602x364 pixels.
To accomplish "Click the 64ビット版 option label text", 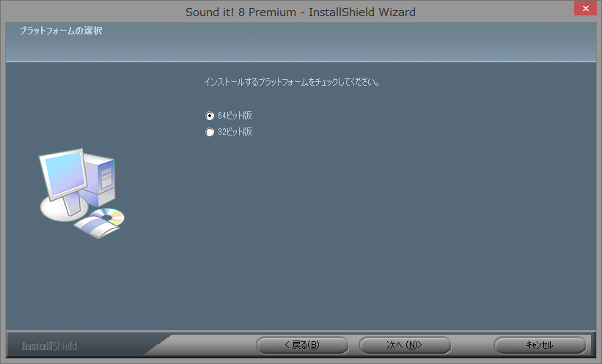I will pyautogui.click(x=235, y=116).
